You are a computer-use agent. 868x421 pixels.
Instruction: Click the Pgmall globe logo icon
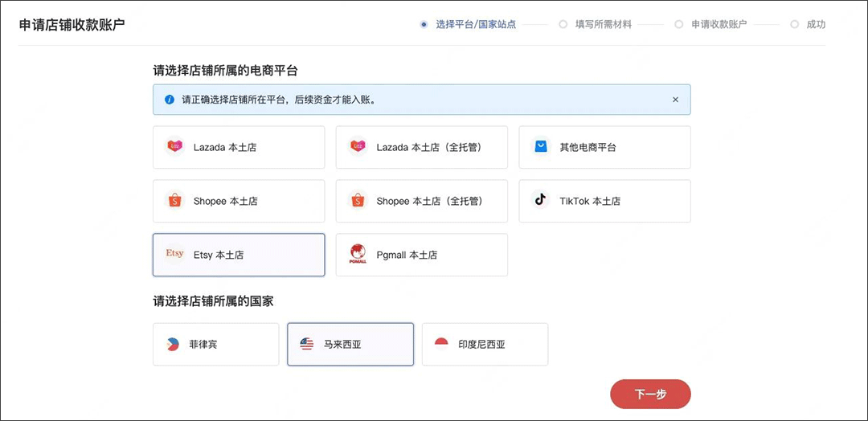point(358,254)
